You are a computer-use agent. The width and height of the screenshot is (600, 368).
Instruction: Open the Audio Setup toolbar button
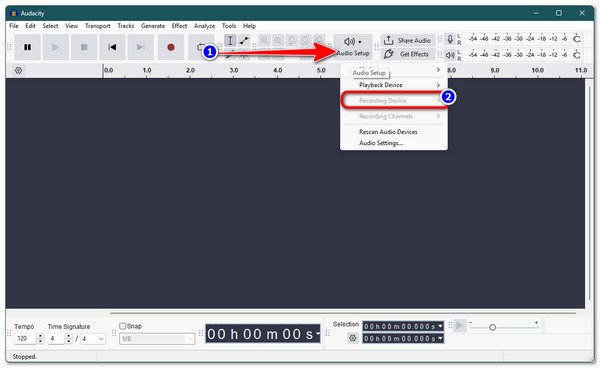click(353, 47)
